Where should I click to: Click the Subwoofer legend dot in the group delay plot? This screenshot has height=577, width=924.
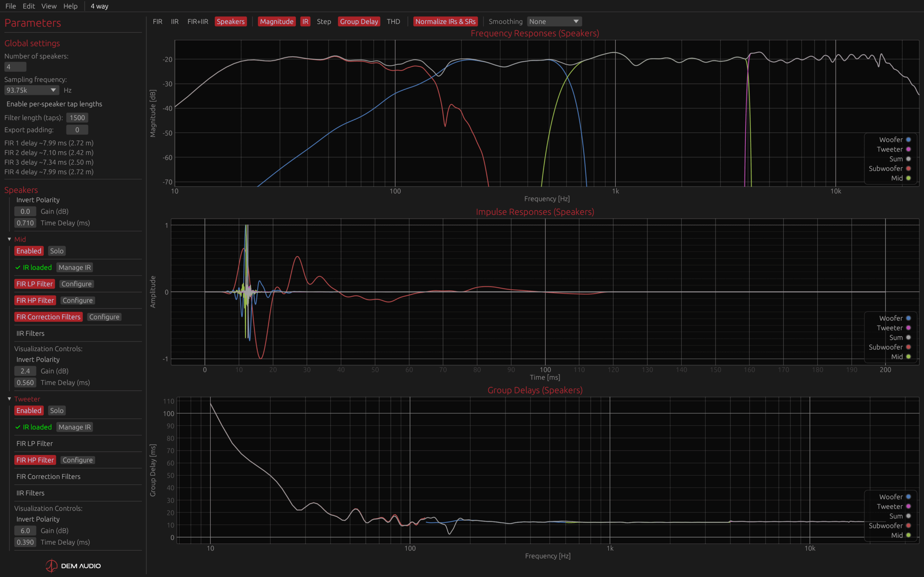(x=908, y=525)
